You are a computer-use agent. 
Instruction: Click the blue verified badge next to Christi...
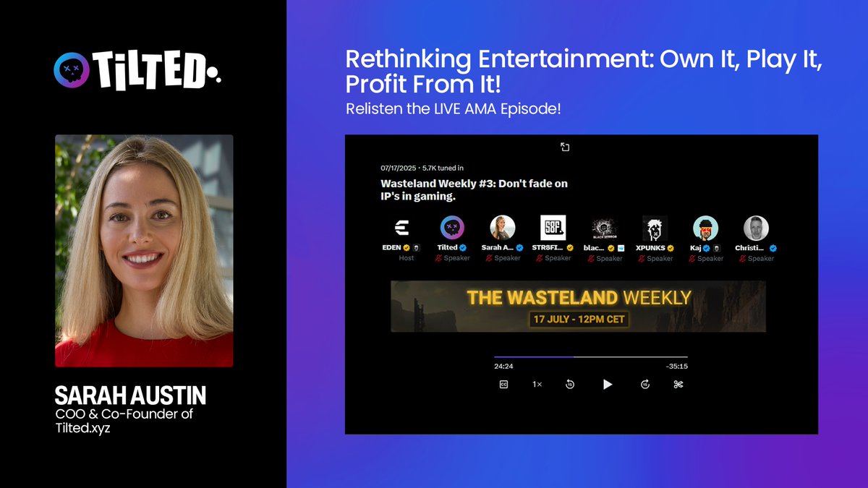[x=773, y=247]
